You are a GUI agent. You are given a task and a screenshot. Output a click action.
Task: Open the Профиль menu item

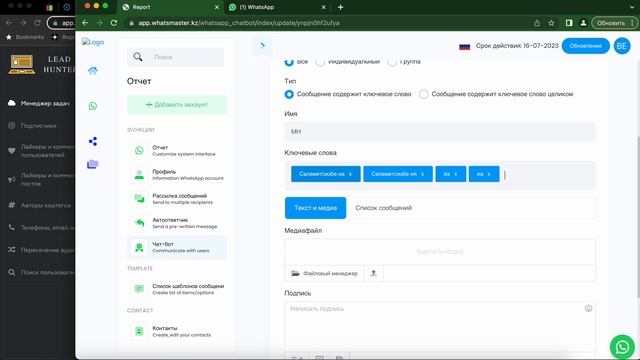(x=176, y=175)
